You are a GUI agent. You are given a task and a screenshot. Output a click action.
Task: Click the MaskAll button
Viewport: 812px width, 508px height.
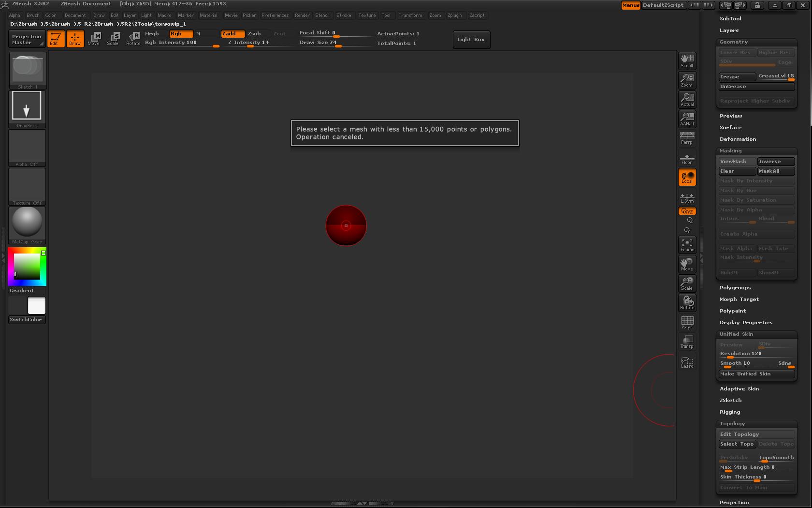click(x=776, y=171)
